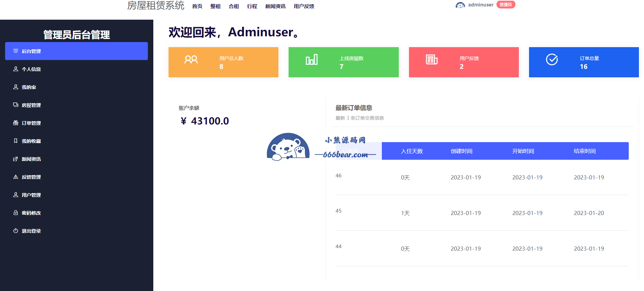Click the red 管理员 badge
644x291 pixels.
pos(506,4)
